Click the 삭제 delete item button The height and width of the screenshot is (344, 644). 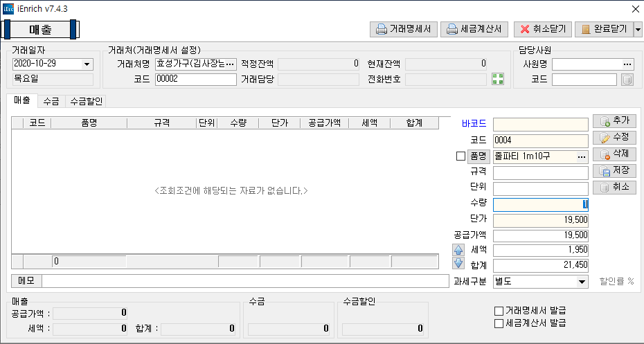point(614,154)
